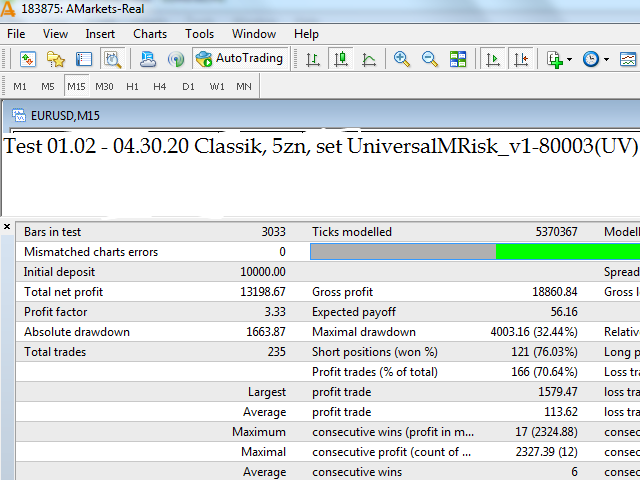Switch to candlestick chart icon

coord(341,60)
